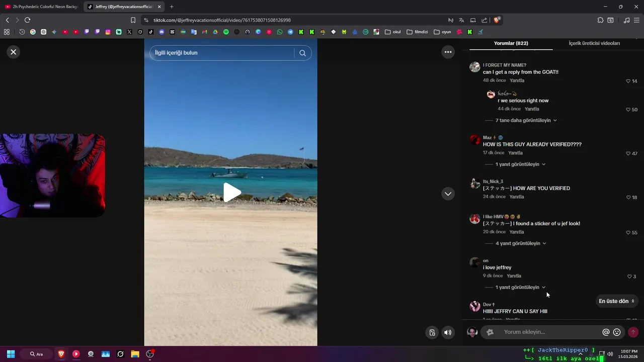Screen dimensions: 644x362
Task: Expand 1 yanıt görüntüleyin under 'i love jeffrey'
Action: [520, 287]
